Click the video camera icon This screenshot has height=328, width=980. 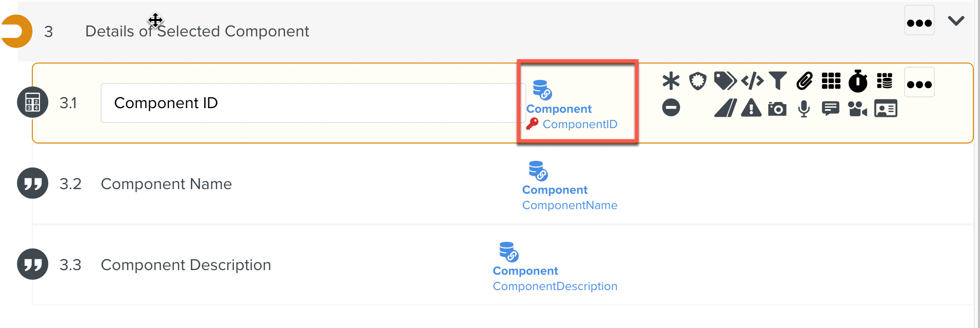click(857, 109)
